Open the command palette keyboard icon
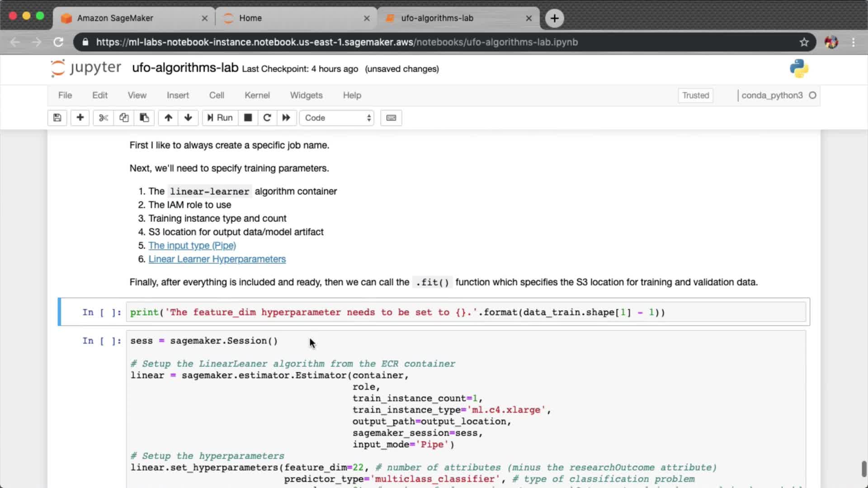The image size is (868, 488). click(x=391, y=118)
